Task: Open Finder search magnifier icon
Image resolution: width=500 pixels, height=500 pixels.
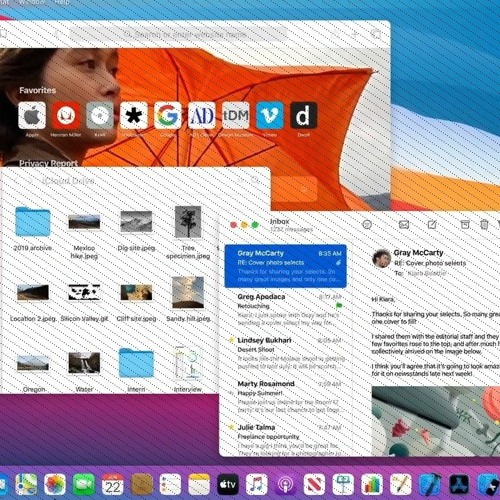Action: pyautogui.click(x=255, y=180)
